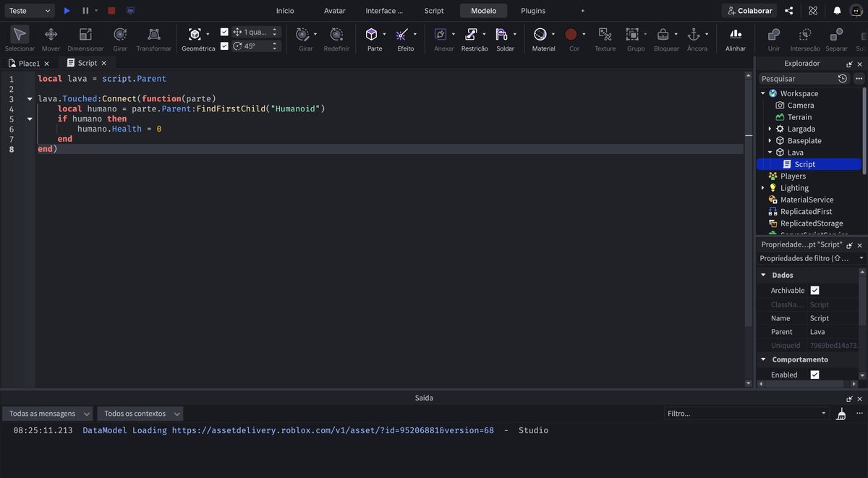Start the test with the blue play button

(67, 11)
